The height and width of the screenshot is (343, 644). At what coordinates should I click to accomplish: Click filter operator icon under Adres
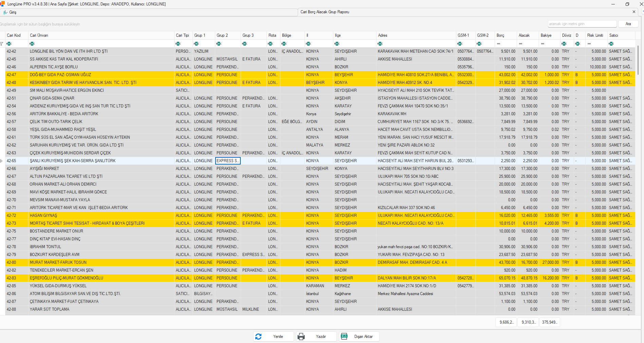[x=380, y=44]
